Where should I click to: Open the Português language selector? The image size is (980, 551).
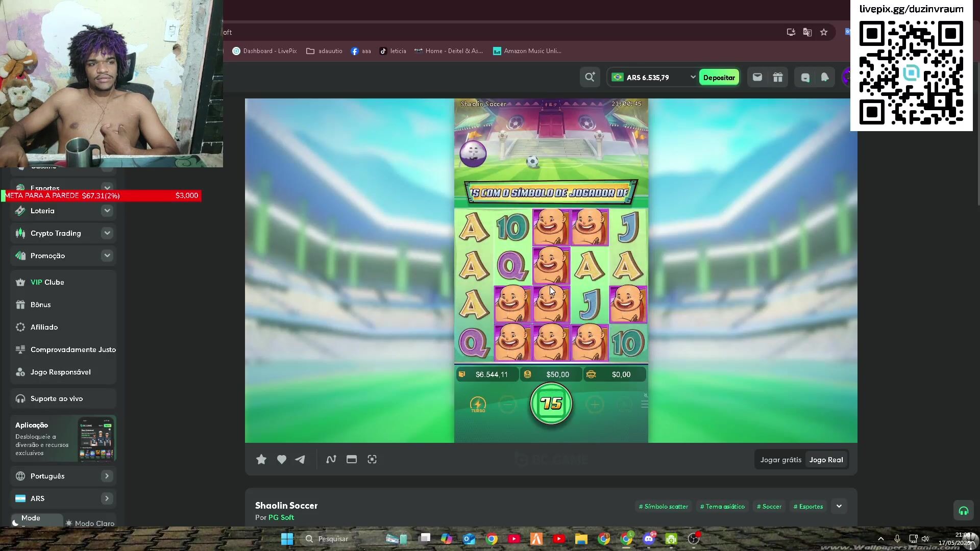[63, 476]
